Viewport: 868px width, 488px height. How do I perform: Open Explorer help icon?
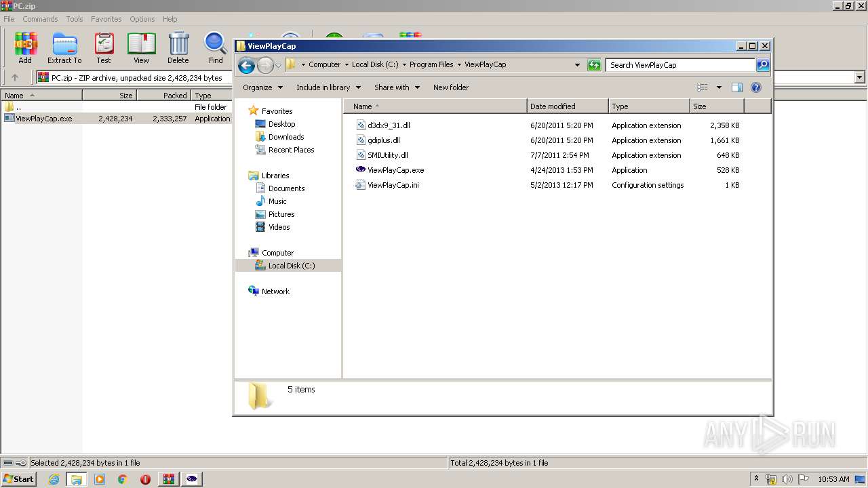[756, 87]
